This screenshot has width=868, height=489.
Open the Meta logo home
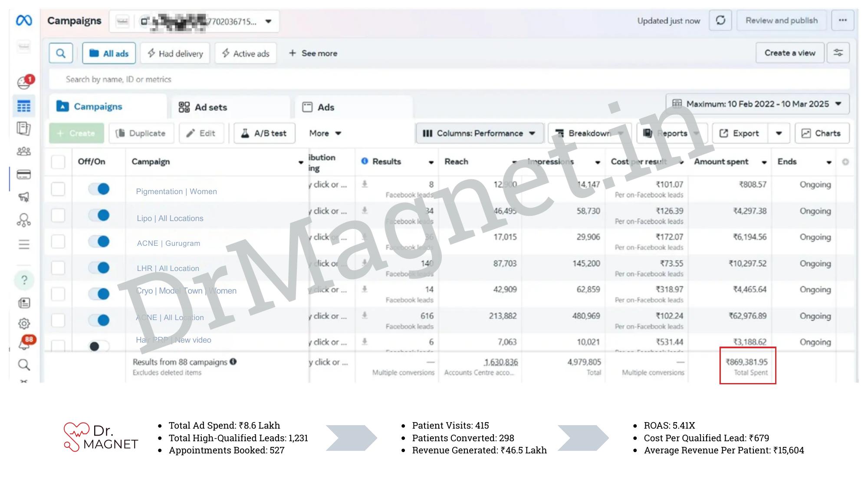point(24,20)
